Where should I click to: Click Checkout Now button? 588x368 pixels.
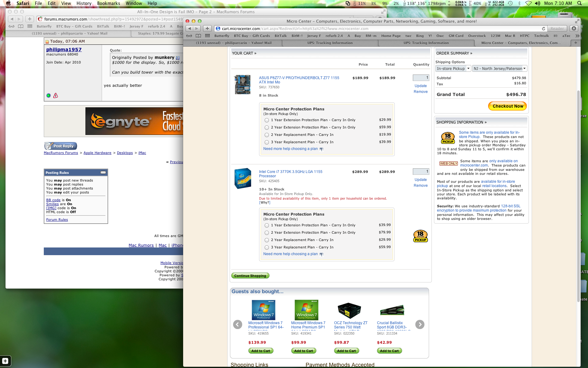(507, 106)
